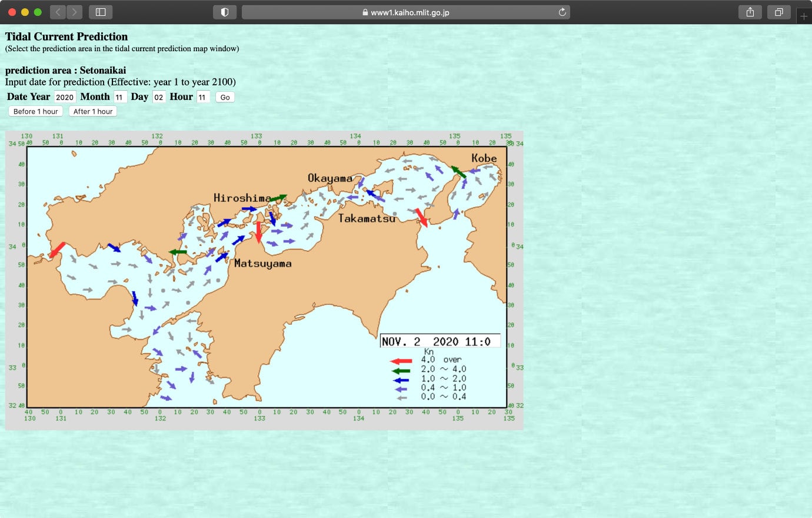The height and width of the screenshot is (518, 812).
Task: Select the Month input field
Action: (119, 97)
